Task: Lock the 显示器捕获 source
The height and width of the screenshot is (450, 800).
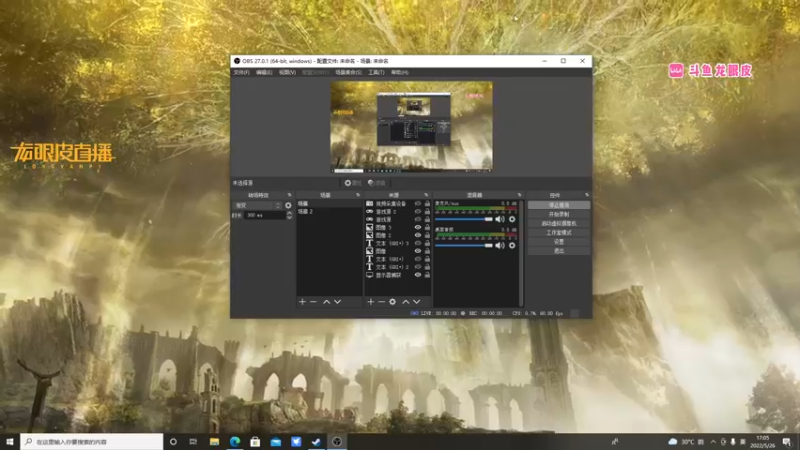Action: [428, 275]
